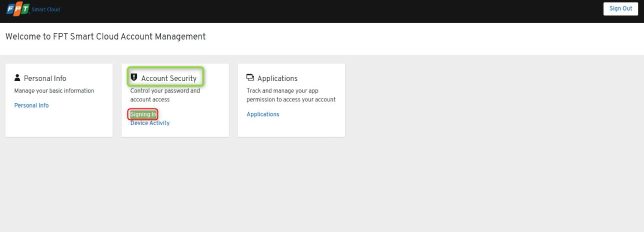This screenshot has height=232, width=644.
Task: Click the "Welcome to FPT Smart Cloud" heading
Action: (x=105, y=36)
